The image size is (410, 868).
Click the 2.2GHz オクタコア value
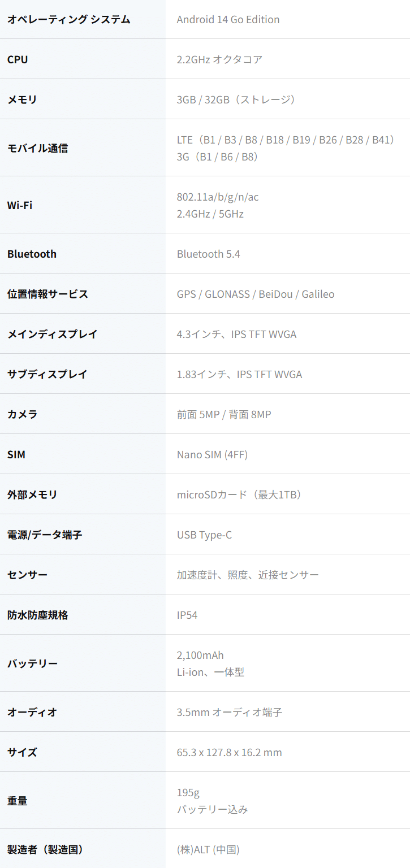coord(219,59)
